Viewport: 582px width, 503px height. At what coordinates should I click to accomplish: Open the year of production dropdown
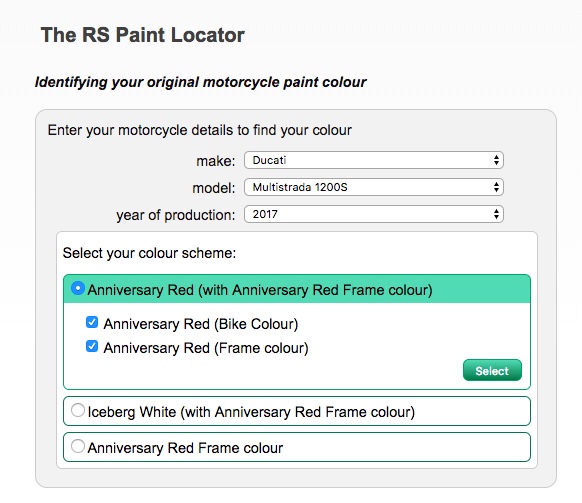tap(373, 214)
